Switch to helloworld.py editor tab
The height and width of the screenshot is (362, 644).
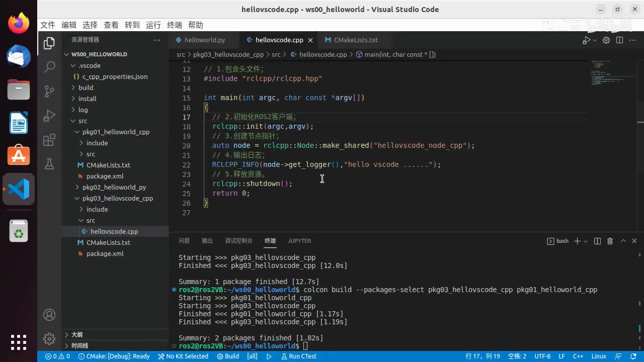pyautogui.click(x=204, y=40)
